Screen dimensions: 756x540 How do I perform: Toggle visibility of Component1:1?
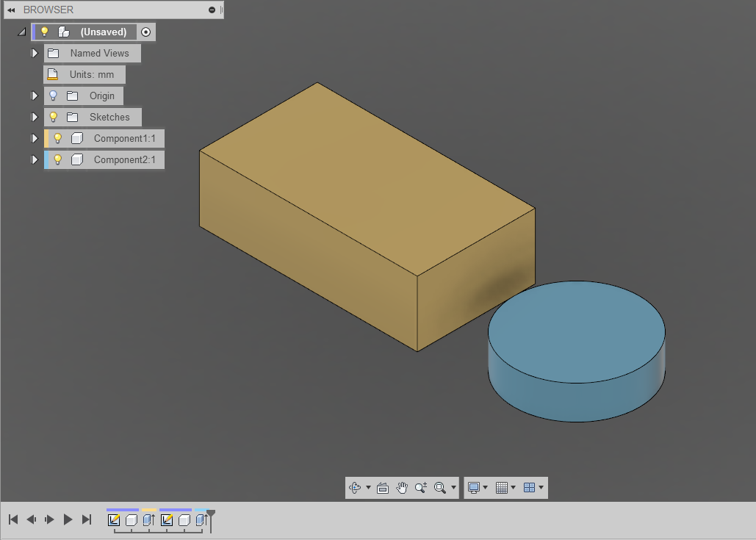coord(58,137)
